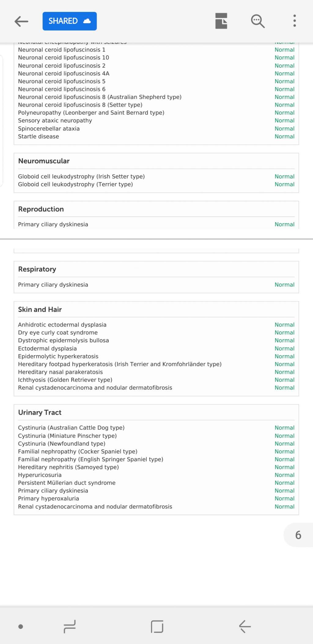This screenshot has height=644, width=313.
Task: Open the search in document icon
Action: click(258, 21)
